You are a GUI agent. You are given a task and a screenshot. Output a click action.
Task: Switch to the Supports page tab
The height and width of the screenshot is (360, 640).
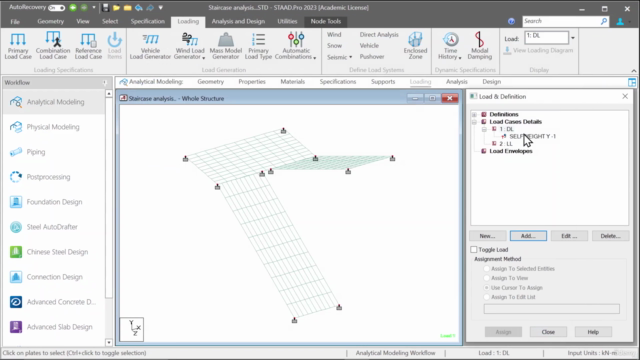[x=383, y=82]
